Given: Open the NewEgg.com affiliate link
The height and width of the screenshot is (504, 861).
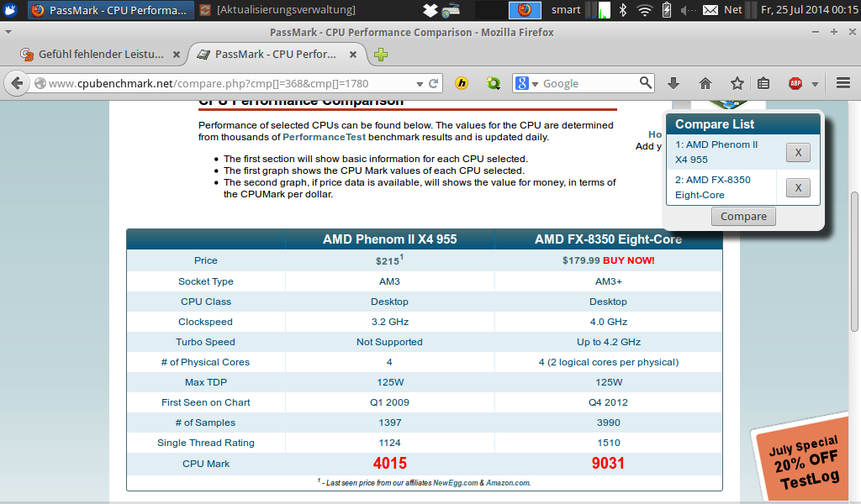Looking at the screenshot, I should point(455,483).
